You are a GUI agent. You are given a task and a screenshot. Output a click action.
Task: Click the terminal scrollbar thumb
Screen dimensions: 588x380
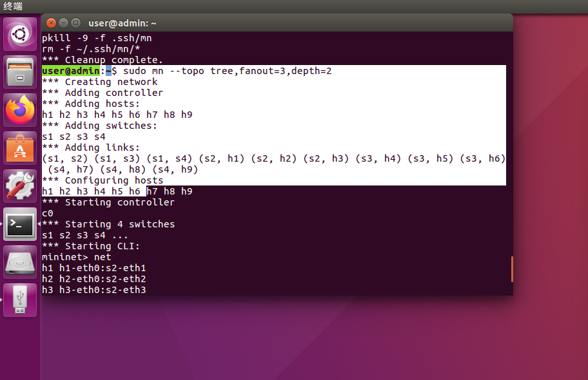512,269
